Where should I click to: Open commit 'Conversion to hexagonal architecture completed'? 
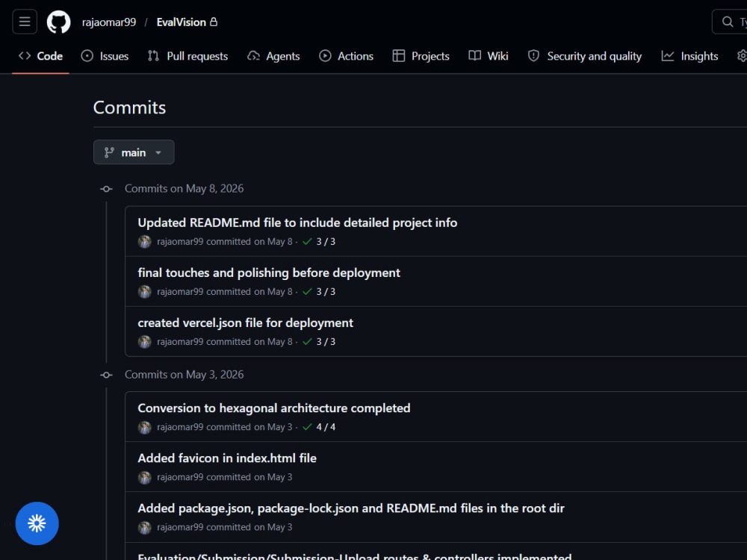(x=274, y=408)
